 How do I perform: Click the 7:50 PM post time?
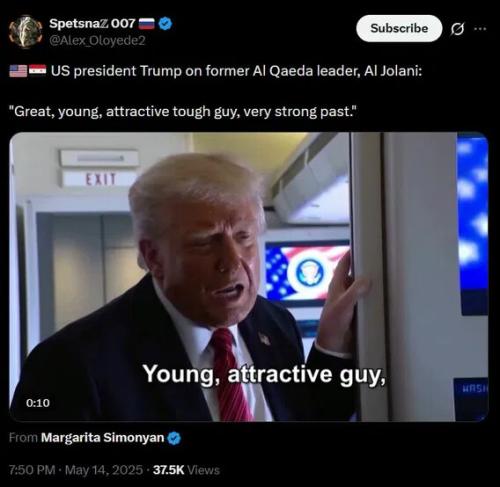pos(32,470)
